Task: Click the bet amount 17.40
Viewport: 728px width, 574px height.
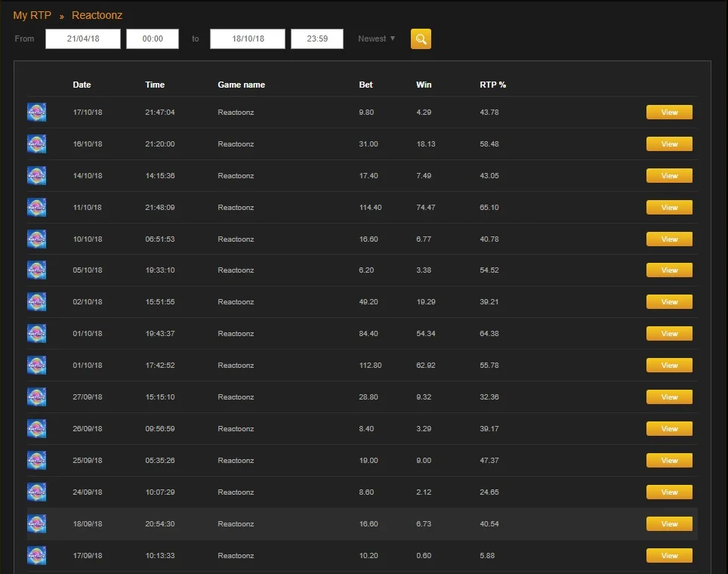Action: (369, 175)
